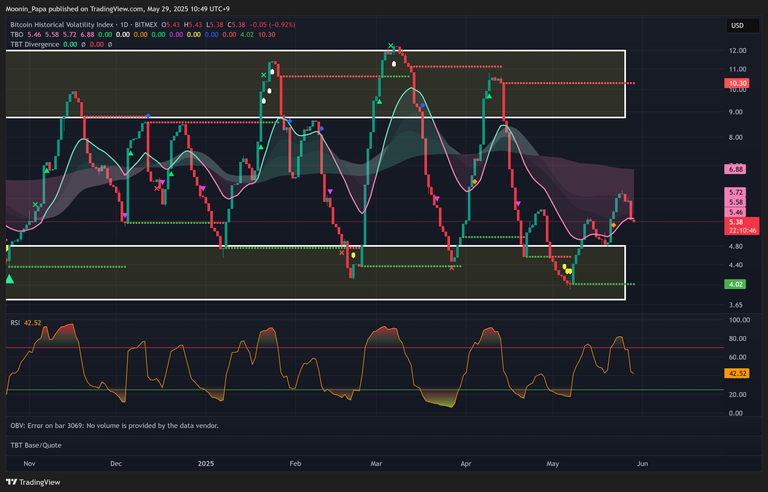The image size is (768, 492).
Task: Click the OBV error message text
Action: pyautogui.click(x=115, y=425)
